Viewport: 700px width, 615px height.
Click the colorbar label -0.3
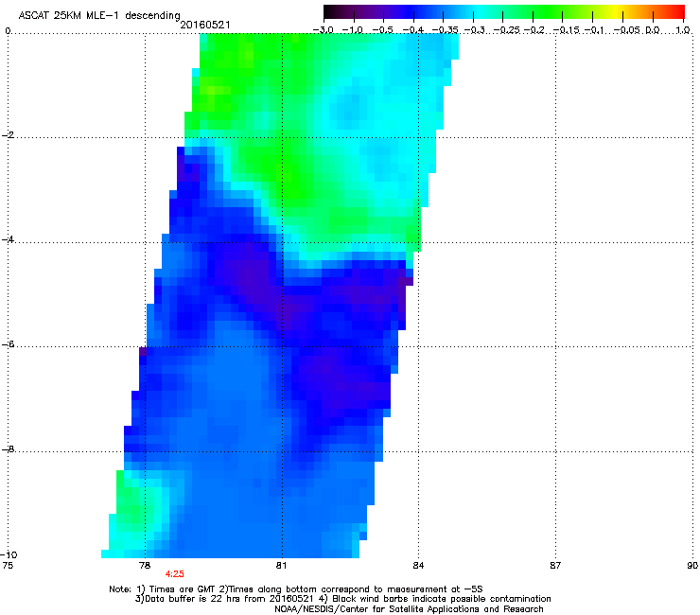[x=475, y=30]
